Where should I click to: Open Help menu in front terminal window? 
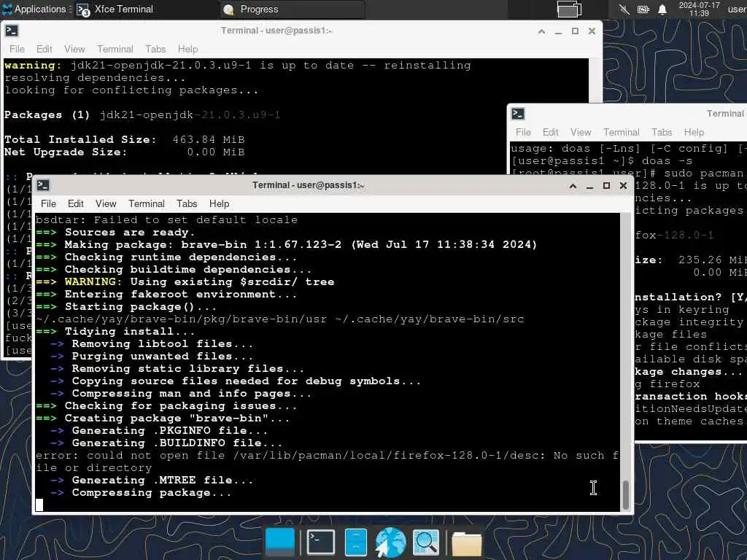coord(219,204)
